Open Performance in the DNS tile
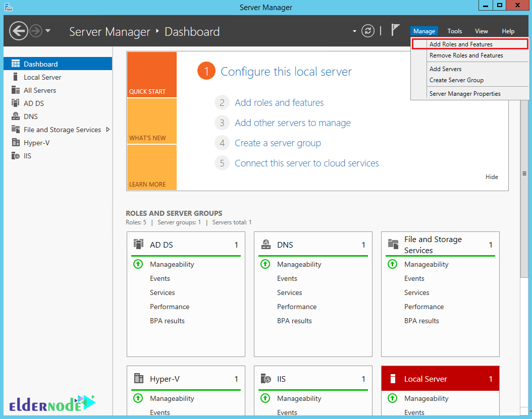Viewport: 532px width, 419px height. [297, 307]
